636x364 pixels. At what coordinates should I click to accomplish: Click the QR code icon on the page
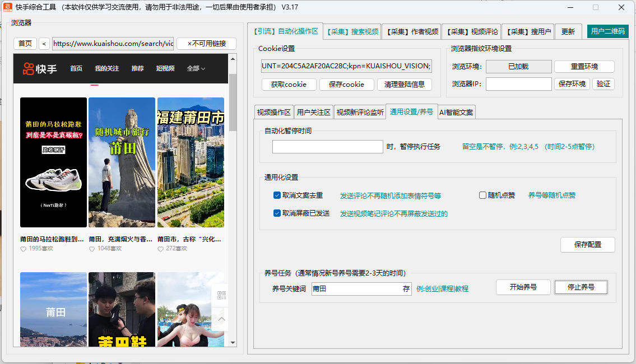(221, 295)
